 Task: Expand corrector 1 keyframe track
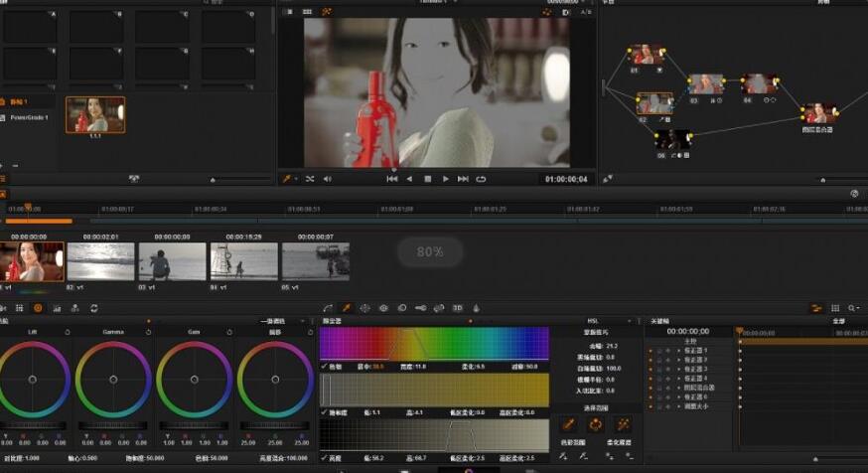pos(678,351)
